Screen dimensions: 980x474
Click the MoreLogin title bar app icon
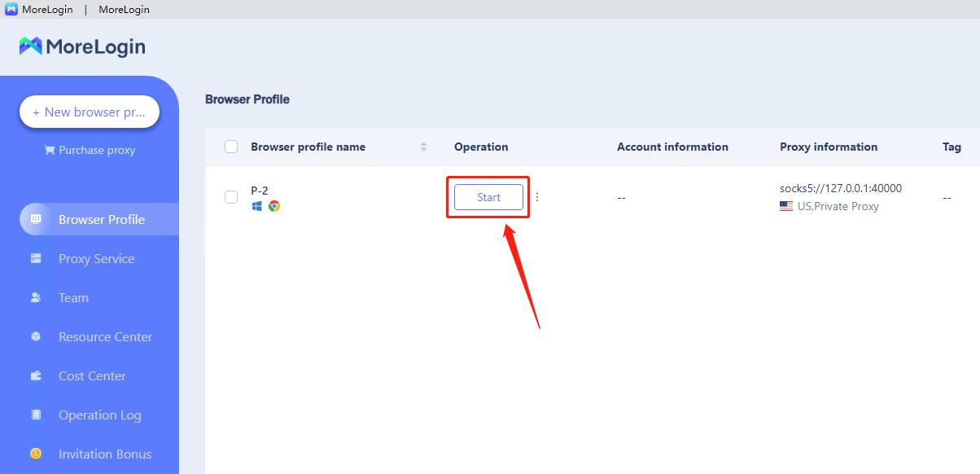pyautogui.click(x=11, y=10)
